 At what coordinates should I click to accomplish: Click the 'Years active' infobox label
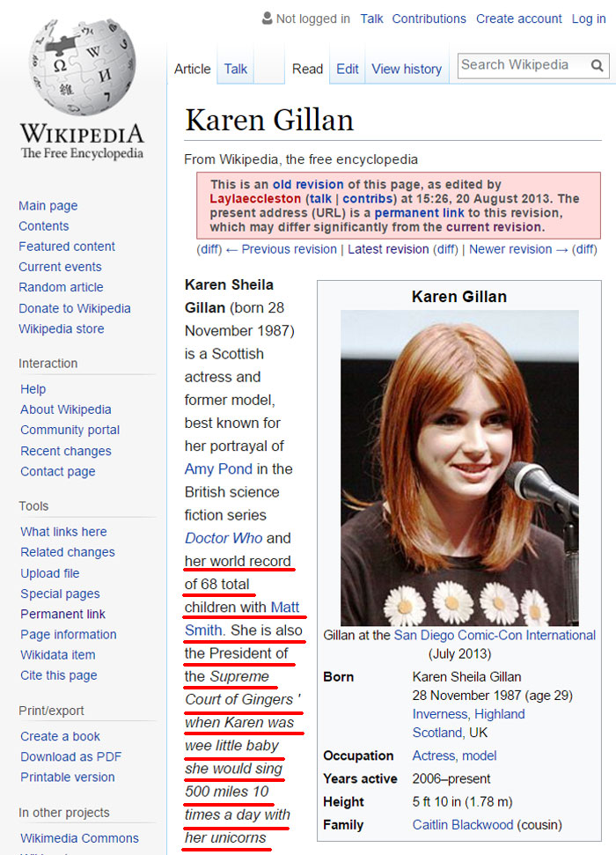[360, 778]
